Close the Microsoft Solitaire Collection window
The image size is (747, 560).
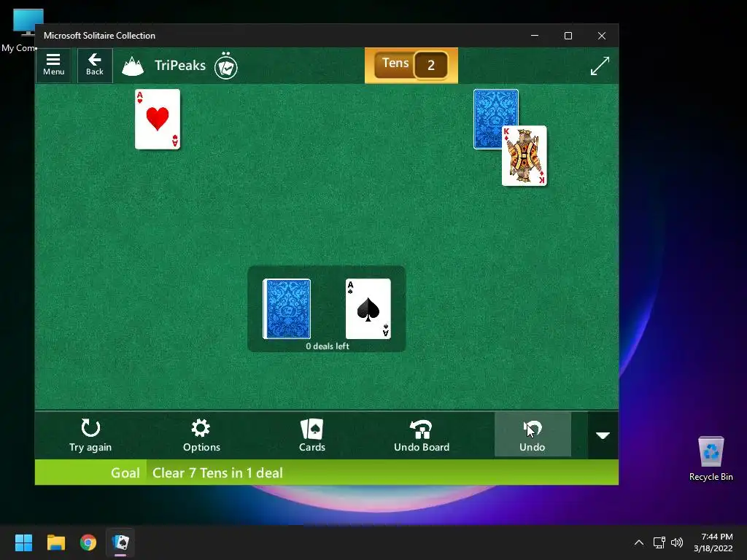(602, 36)
